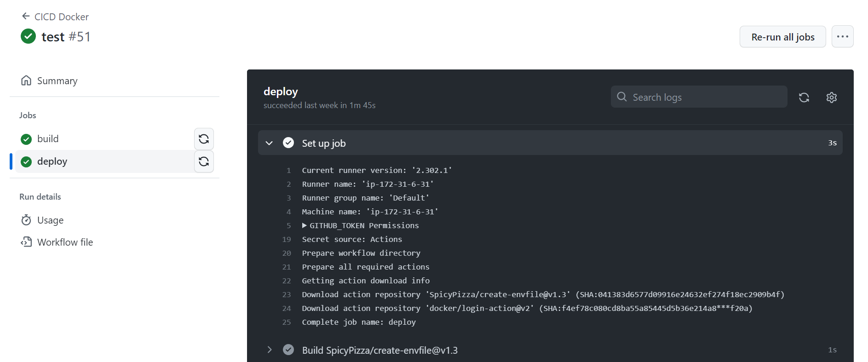Screen dimensions: 868x362
Task: Click the Build SpicyPizza step check icon
Action: pyautogui.click(x=288, y=350)
